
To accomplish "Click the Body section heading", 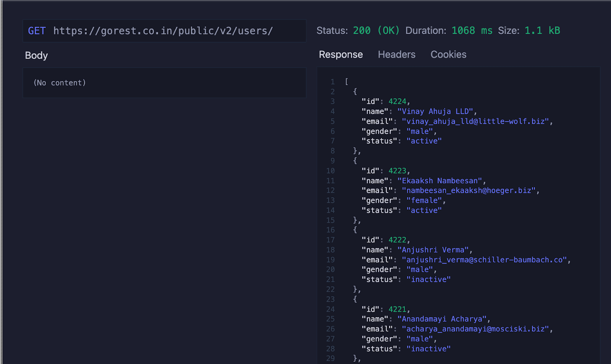I will [x=36, y=55].
